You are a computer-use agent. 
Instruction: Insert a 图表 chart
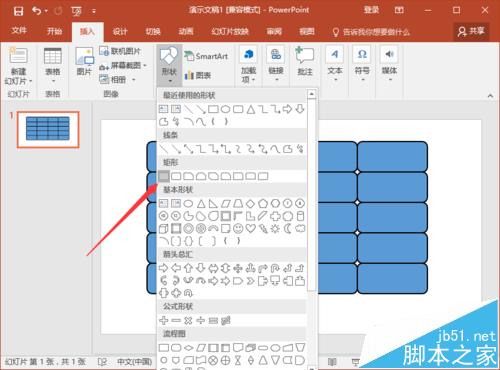click(x=198, y=75)
